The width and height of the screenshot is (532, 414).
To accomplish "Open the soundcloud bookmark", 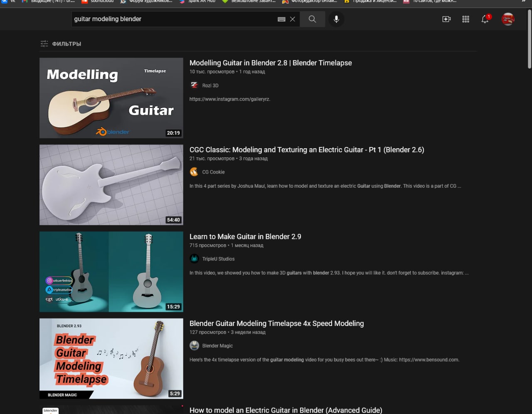I will coord(98,1).
